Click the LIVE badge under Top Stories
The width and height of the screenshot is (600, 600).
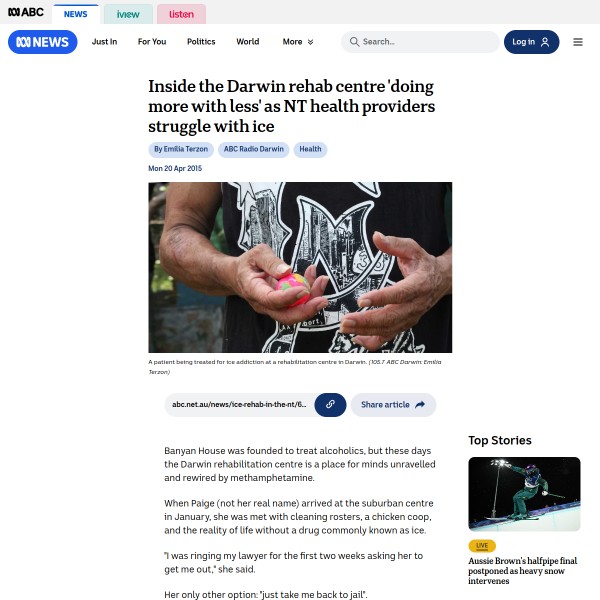[x=482, y=546]
